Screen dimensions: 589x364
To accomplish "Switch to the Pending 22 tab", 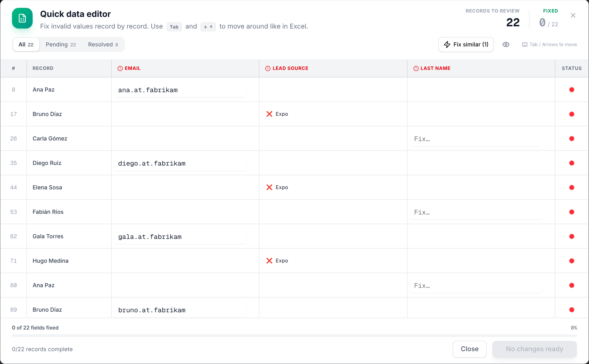I will point(61,45).
